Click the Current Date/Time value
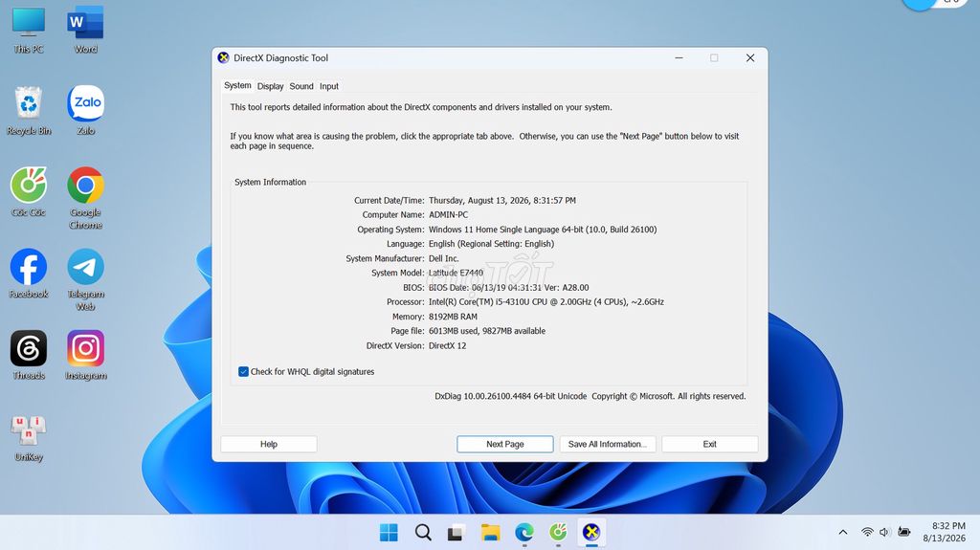Image resolution: width=980 pixels, height=550 pixels. (x=502, y=201)
